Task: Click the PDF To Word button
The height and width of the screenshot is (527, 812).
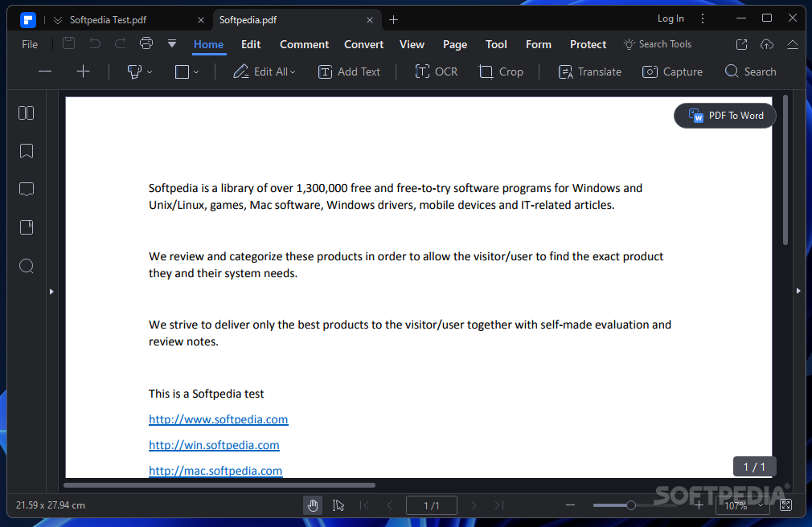Action: 725,116
